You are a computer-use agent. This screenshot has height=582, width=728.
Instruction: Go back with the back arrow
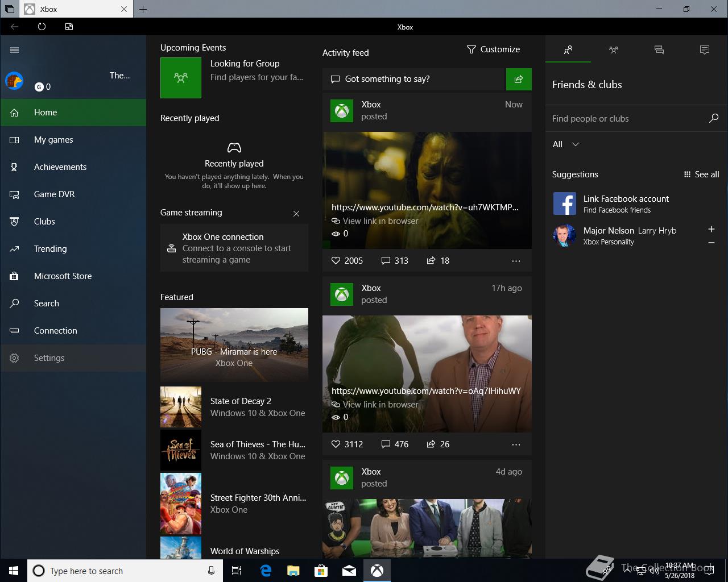[14, 27]
